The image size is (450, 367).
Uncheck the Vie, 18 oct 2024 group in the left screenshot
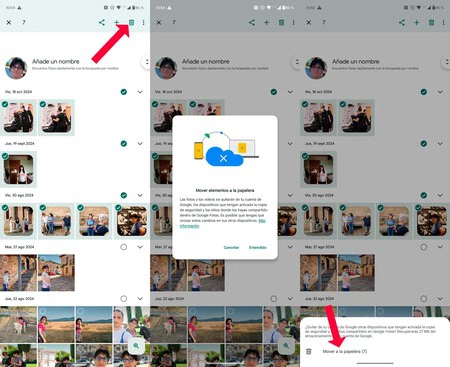pyautogui.click(x=124, y=92)
